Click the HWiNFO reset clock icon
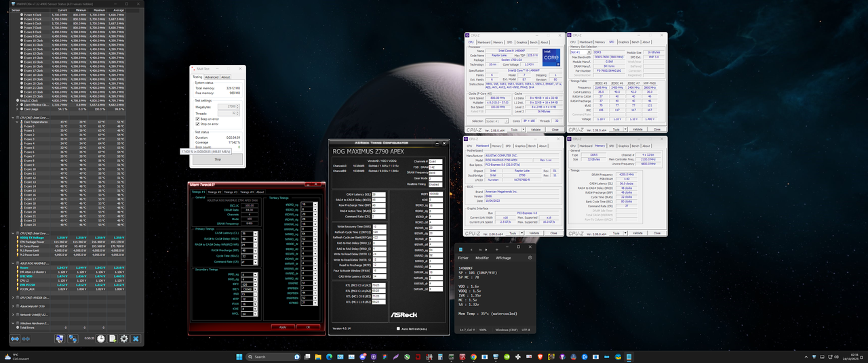This screenshot has height=363, width=868. click(x=100, y=339)
